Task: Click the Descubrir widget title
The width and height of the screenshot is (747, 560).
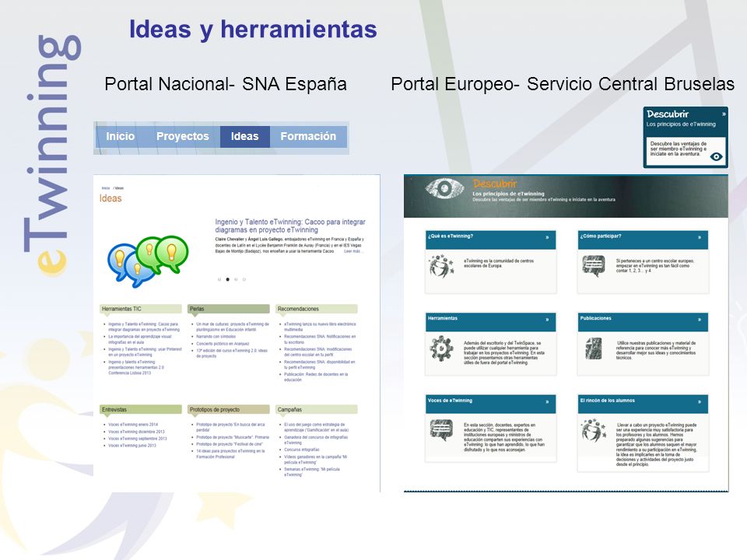Action: [x=668, y=114]
